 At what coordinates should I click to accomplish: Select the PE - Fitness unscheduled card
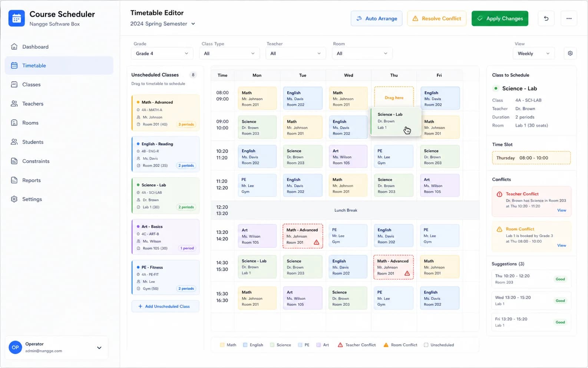[x=166, y=277]
